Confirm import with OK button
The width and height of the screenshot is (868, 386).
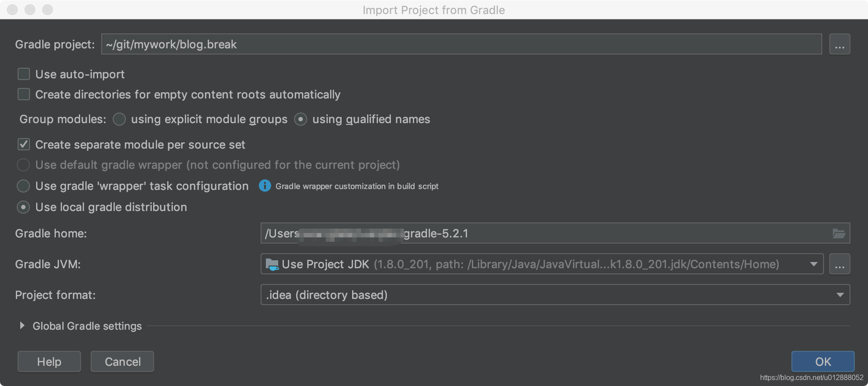[823, 361]
